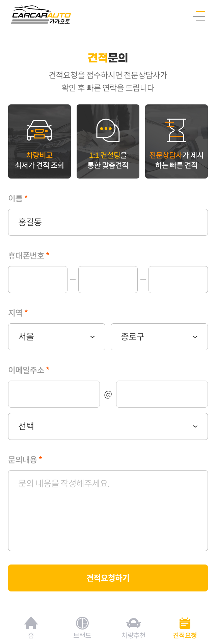Click the 견적요청하기 submit button

click(108, 578)
